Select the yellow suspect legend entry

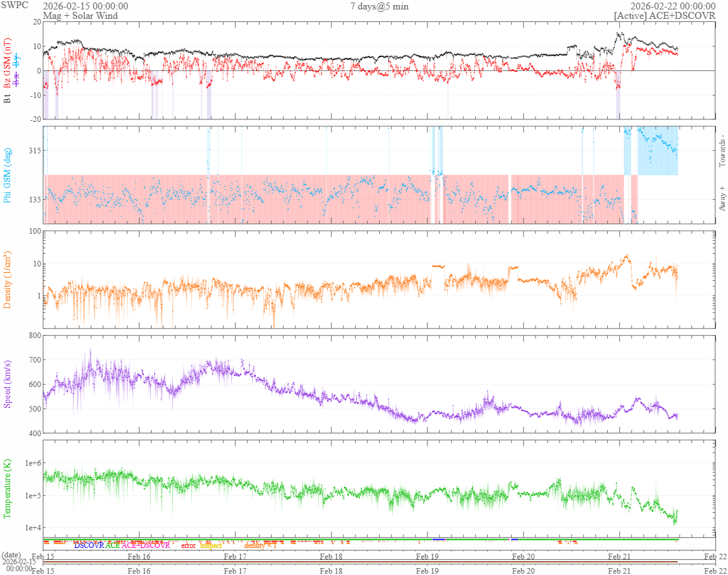(211, 545)
